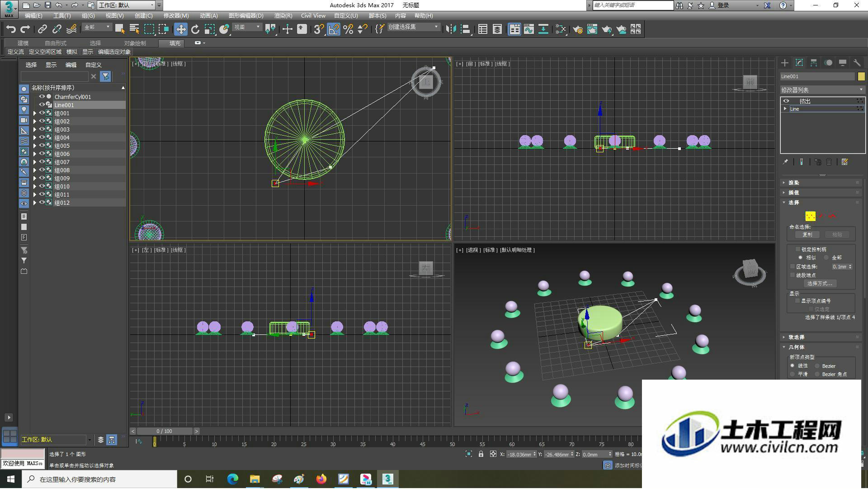
Task: Toggle visibility eye of ChamferCyl001
Action: 42,97
